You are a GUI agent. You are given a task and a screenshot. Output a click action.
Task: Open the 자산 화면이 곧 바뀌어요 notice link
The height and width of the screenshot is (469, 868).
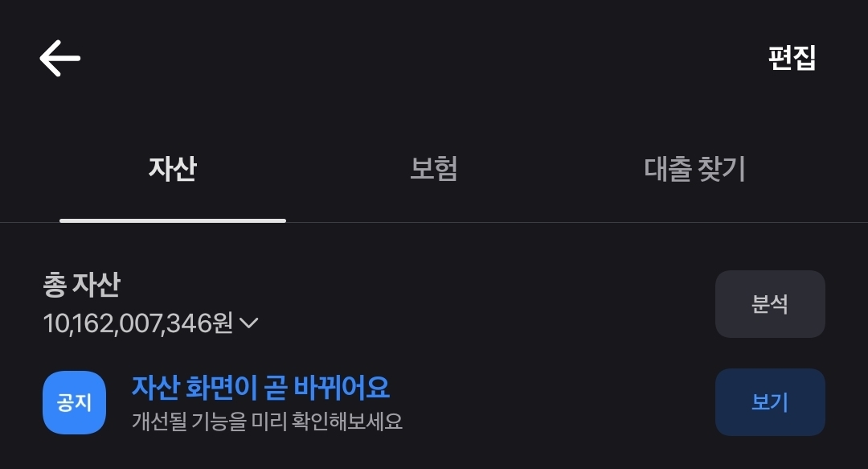[260, 387]
